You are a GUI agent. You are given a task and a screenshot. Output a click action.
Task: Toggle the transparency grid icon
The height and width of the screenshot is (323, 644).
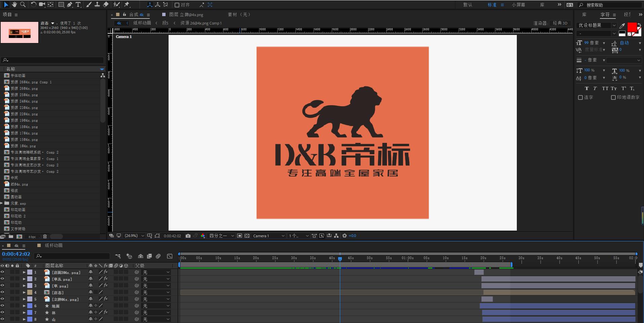(x=247, y=236)
